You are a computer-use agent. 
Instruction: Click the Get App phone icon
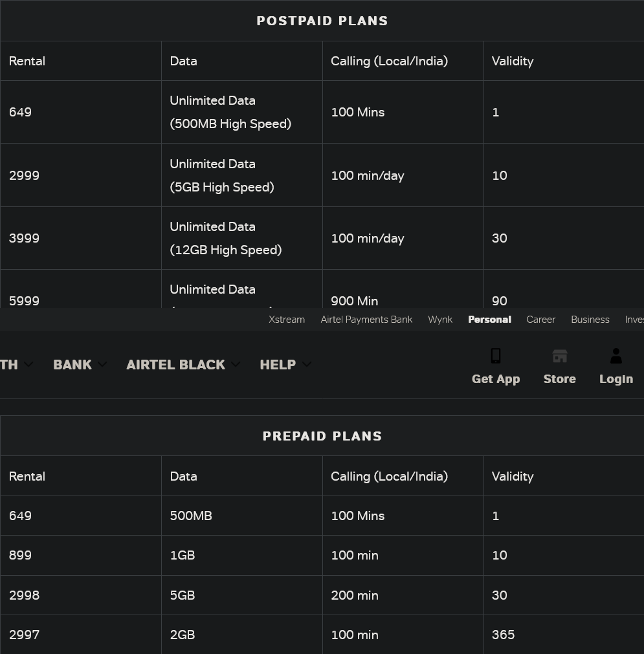coord(496,356)
